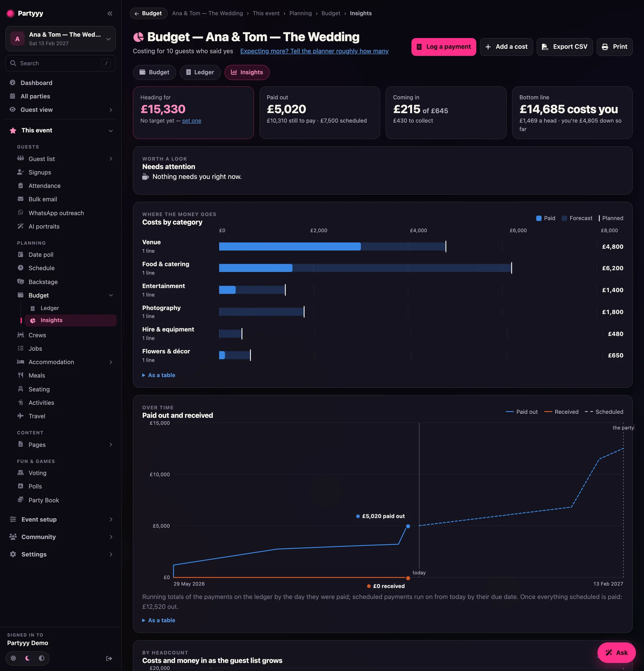Click the Crews people icon
The image size is (644, 671).
(20, 335)
